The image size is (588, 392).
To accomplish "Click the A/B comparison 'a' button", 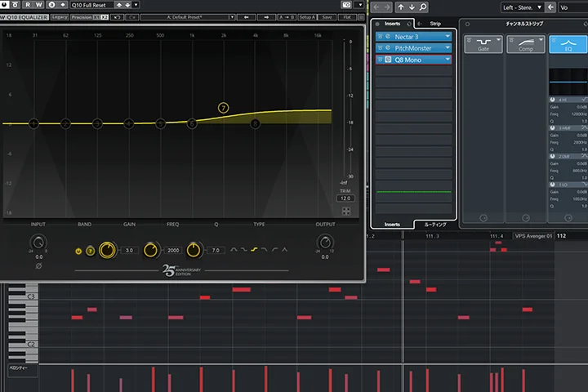I will pyautogui.click(x=51, y=5).
